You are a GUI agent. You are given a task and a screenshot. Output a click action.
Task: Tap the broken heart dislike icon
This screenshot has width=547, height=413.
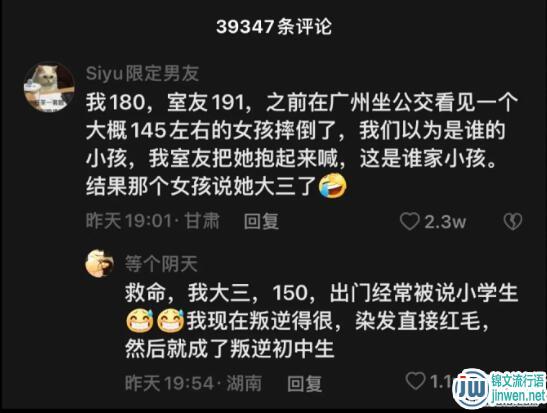click(513, 221)
